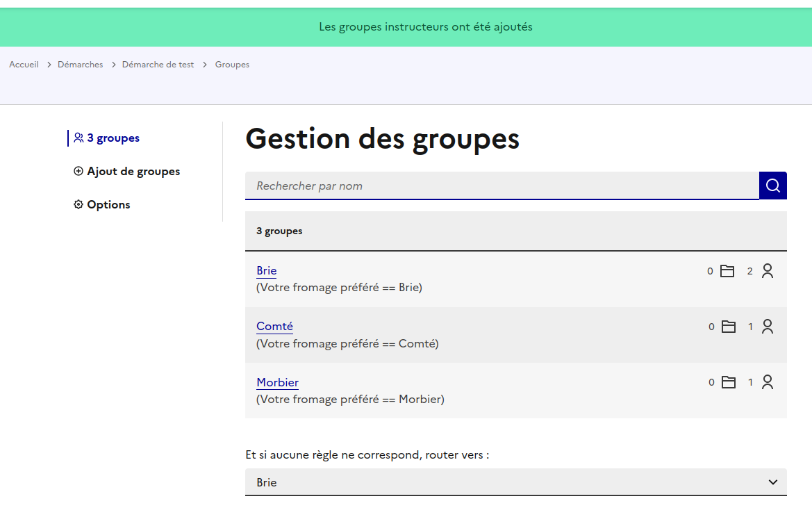This screenshot has width=812, height=517.
Task: Navigate to Démarche de test breadcrumb
Action: point(158,65)
